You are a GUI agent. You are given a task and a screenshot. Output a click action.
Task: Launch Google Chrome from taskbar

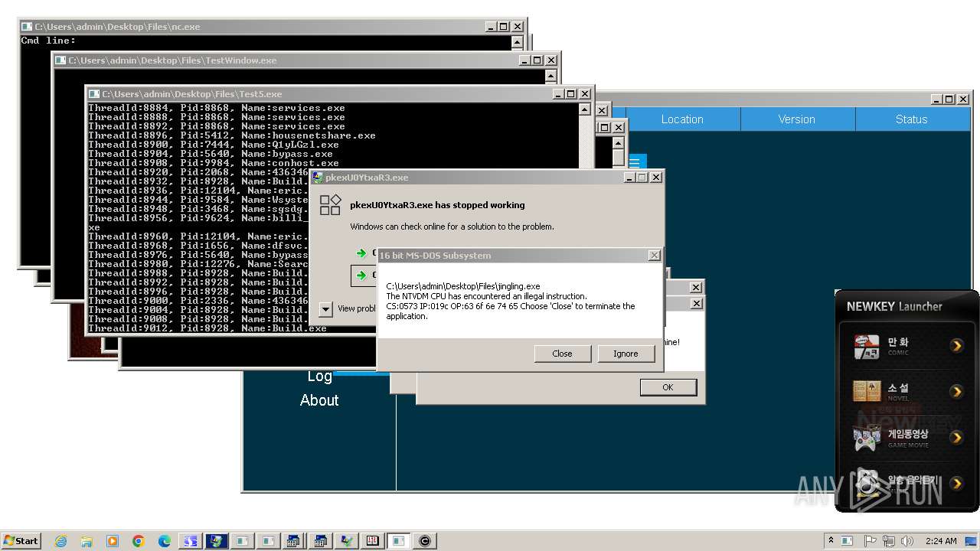point(139,541)
